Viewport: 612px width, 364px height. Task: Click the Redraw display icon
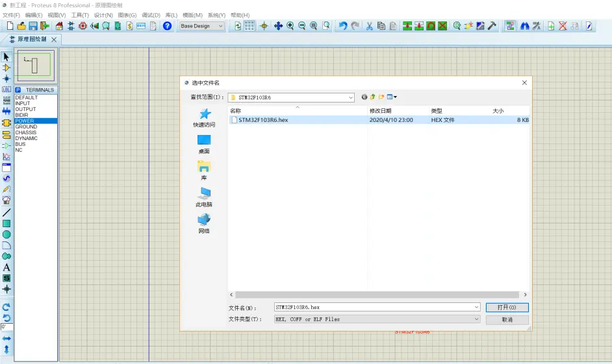click(x=238, y=26)
